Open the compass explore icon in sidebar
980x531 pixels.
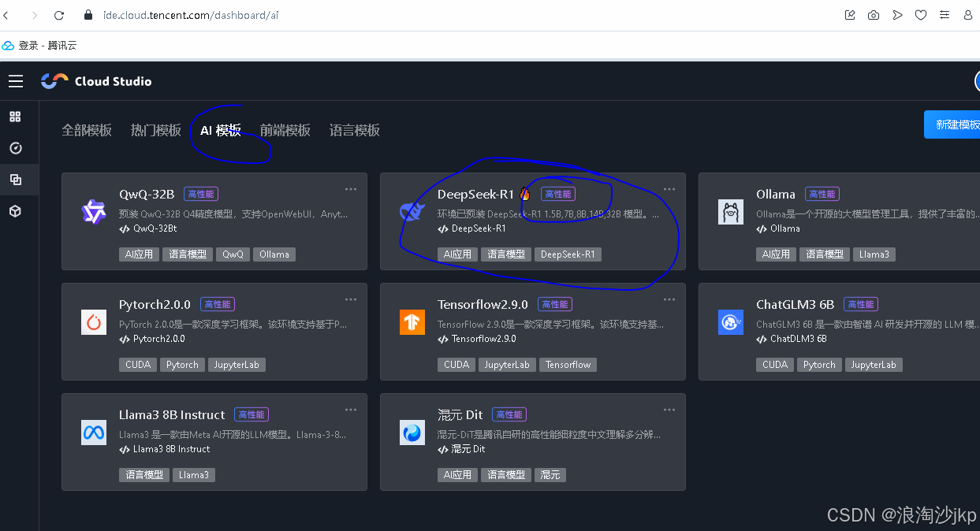tap(15, 148)
